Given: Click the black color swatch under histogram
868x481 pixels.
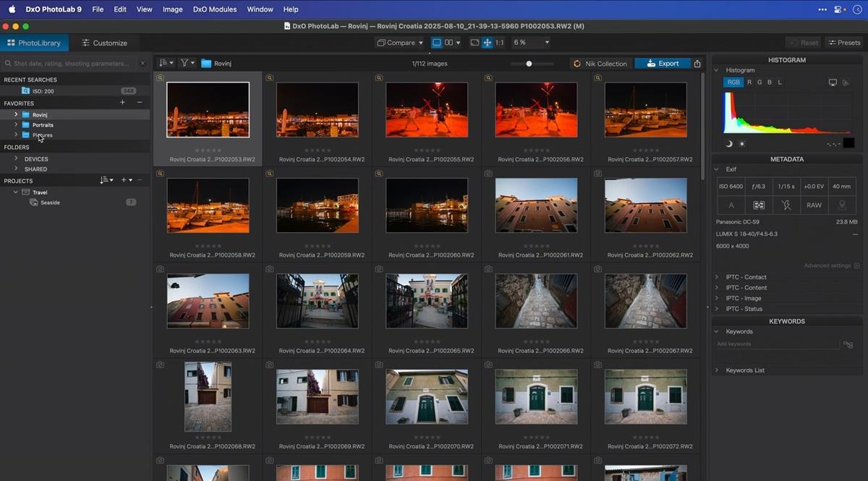Looking at the screenshot, I should point(848,143).
